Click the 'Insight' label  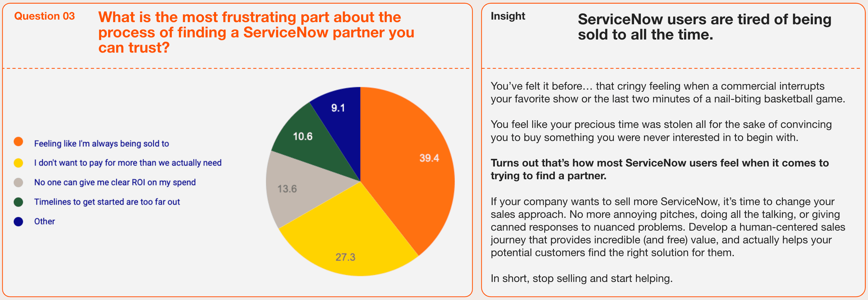[508, 16]
